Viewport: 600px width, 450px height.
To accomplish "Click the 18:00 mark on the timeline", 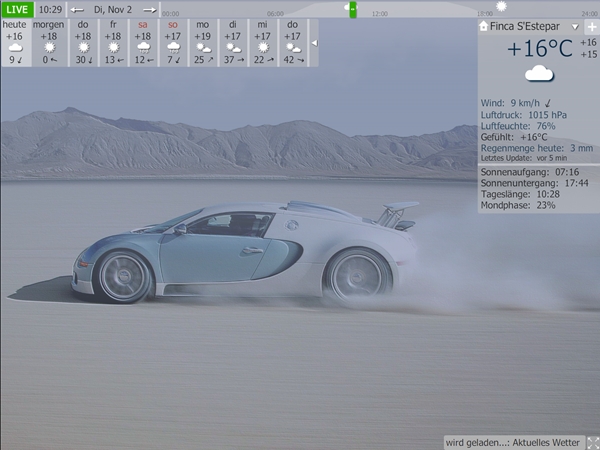I will coord(485,14).
